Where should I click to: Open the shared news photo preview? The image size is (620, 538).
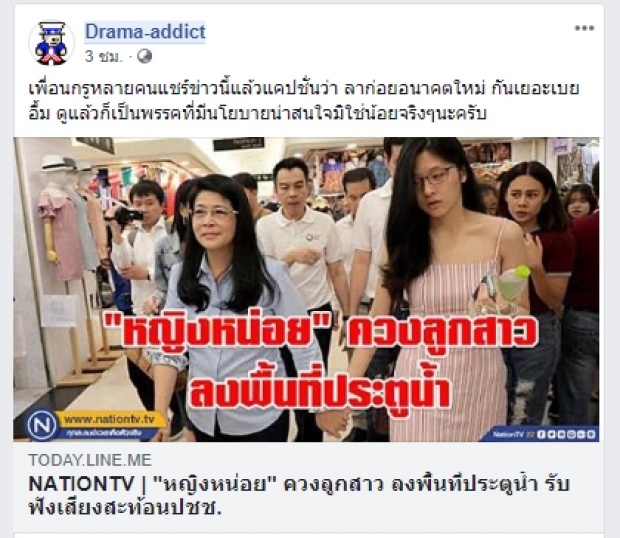(306, 289)
